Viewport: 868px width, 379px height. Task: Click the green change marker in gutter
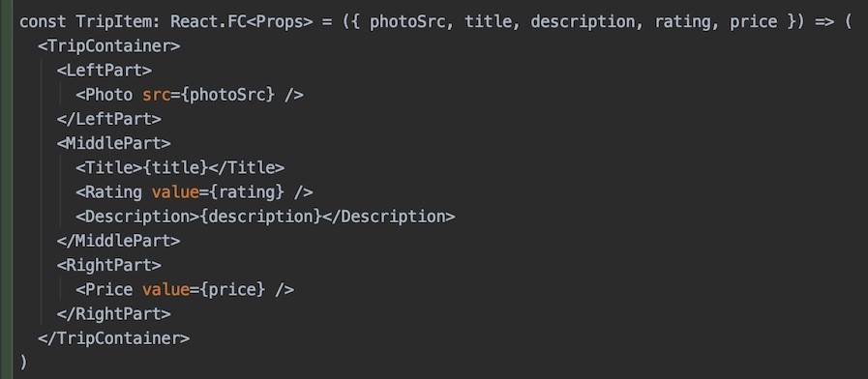6,189
